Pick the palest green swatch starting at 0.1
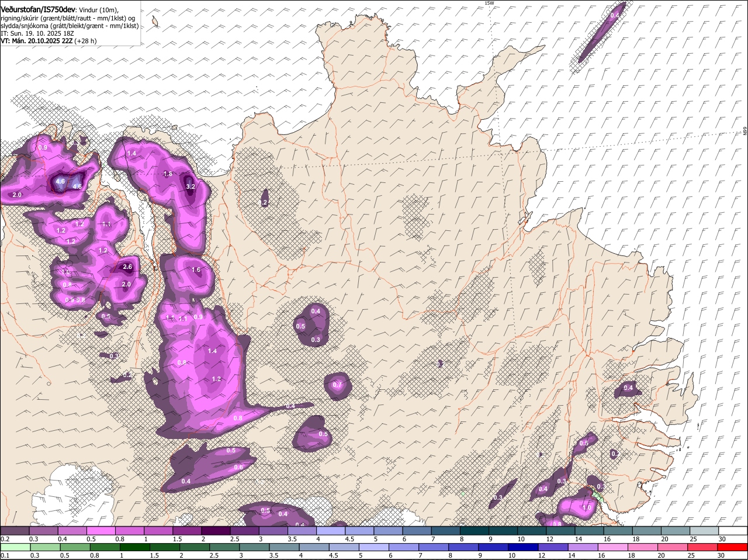 (15, 547)
